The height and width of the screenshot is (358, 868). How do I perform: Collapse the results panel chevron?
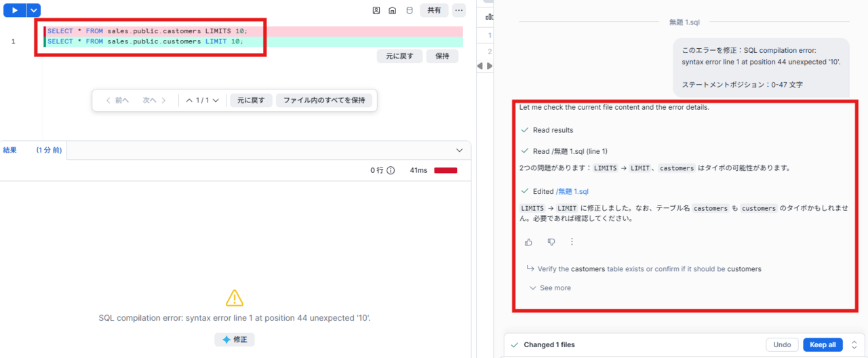tap(459, 151)
